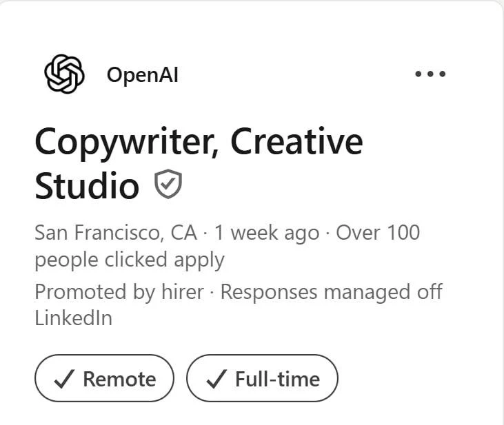The height and width of the screenshot is (425, 504).
Task: Click the word 'Creative' in the job title
Action: [x=296, y=141]
